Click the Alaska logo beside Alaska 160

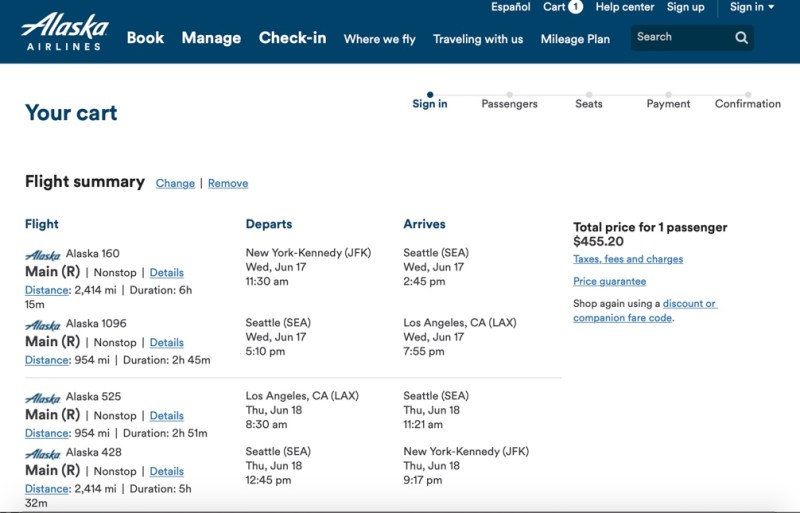(43, 255)
